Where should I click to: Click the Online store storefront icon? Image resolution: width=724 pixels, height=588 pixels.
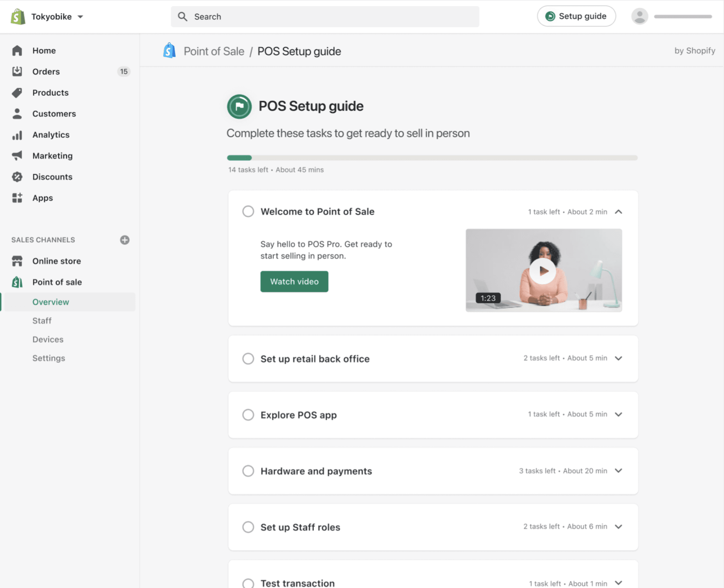click(x=17, y=261)
